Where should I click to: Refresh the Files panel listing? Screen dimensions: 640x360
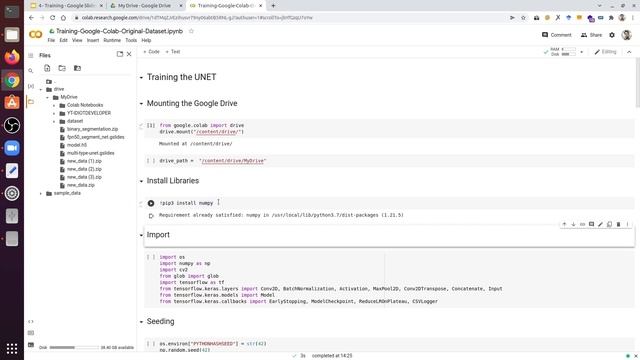pyautogui.click(x=62, y=68)
